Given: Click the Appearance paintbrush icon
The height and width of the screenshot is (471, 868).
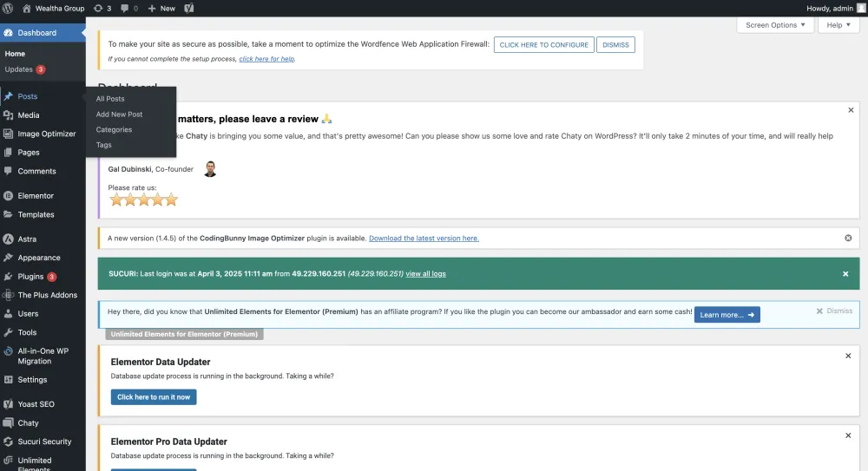Looking at the screenshot, I should tap(9, 258).
